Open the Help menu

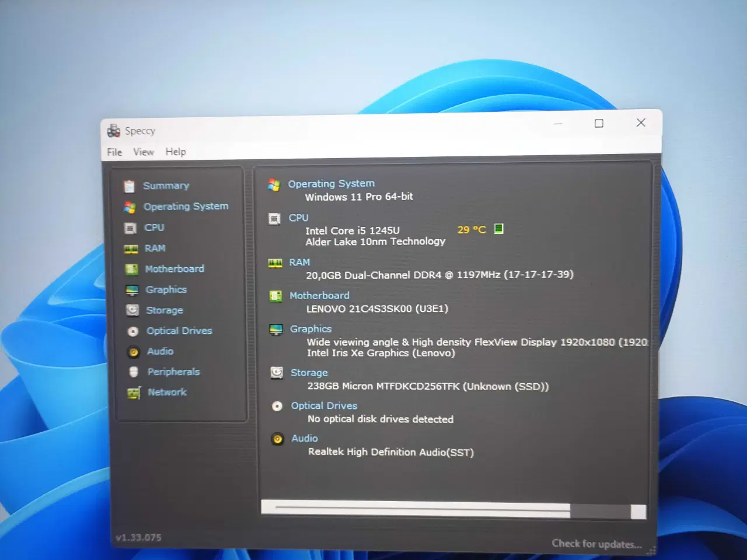click(176, 152)
